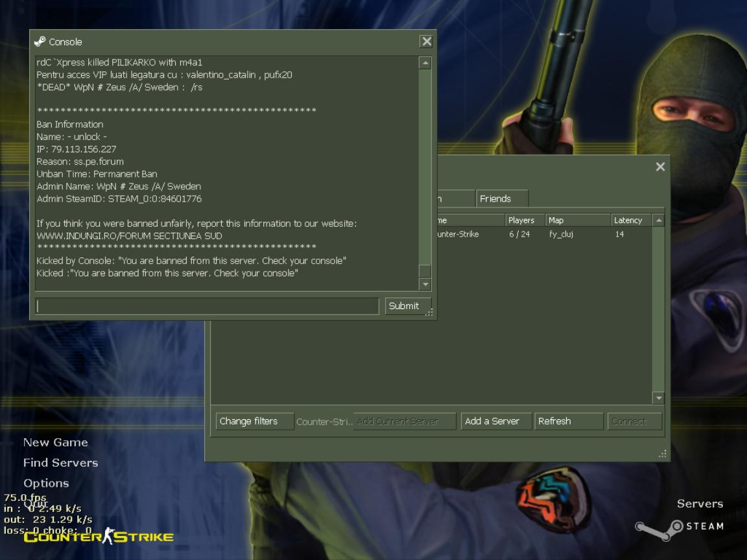
Task: Refresh the server list
Action: coord(568,421)
